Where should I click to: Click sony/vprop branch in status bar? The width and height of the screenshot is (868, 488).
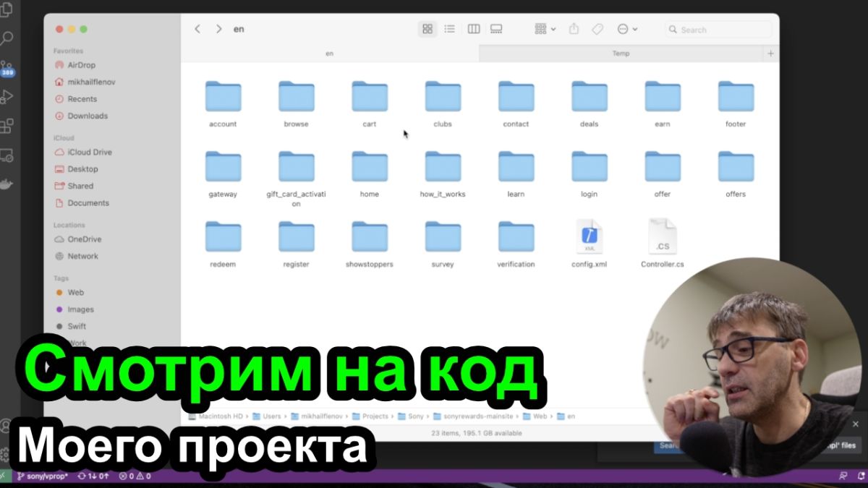pos(43,476)
